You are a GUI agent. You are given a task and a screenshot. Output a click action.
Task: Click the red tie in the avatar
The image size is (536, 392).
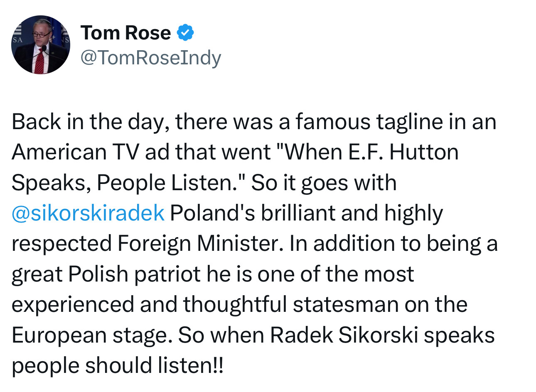(39, 63)
